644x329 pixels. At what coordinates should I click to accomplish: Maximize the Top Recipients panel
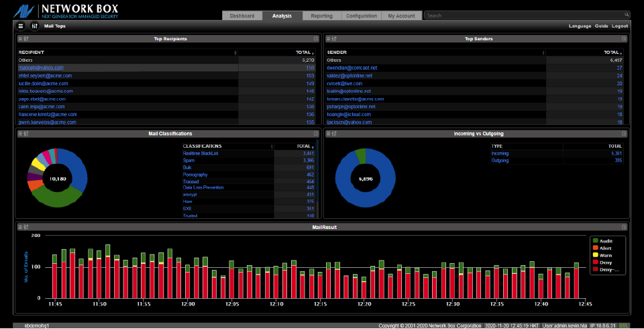pos(316,39)
